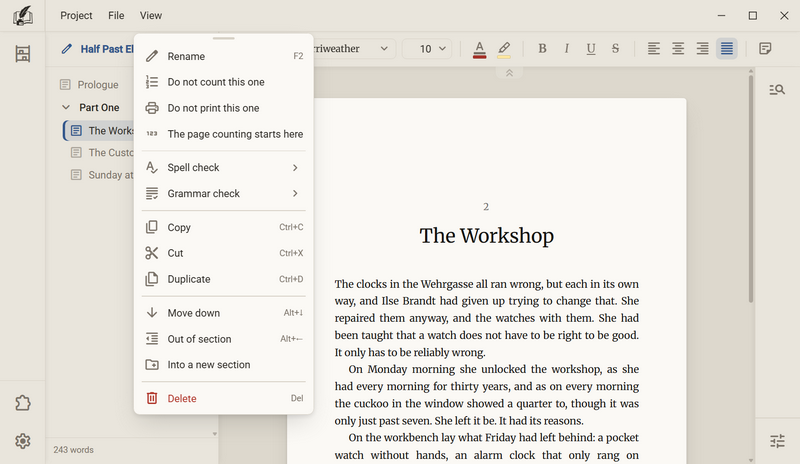The height and width of the screenshot is (464, 800).
Task: Click the book title in the sidebar header
Action: click(107, 49)
